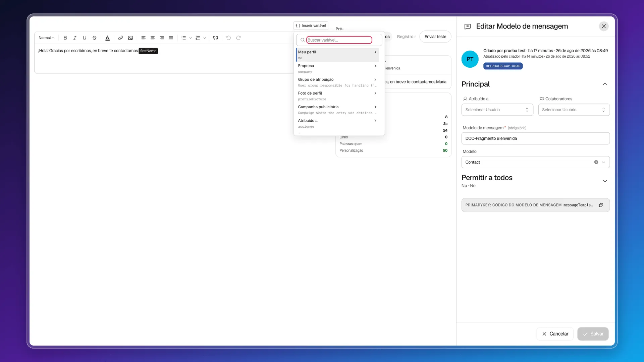Clear the Contact model selection
Screen dimensions: 644x362
[x=596, y=162]
